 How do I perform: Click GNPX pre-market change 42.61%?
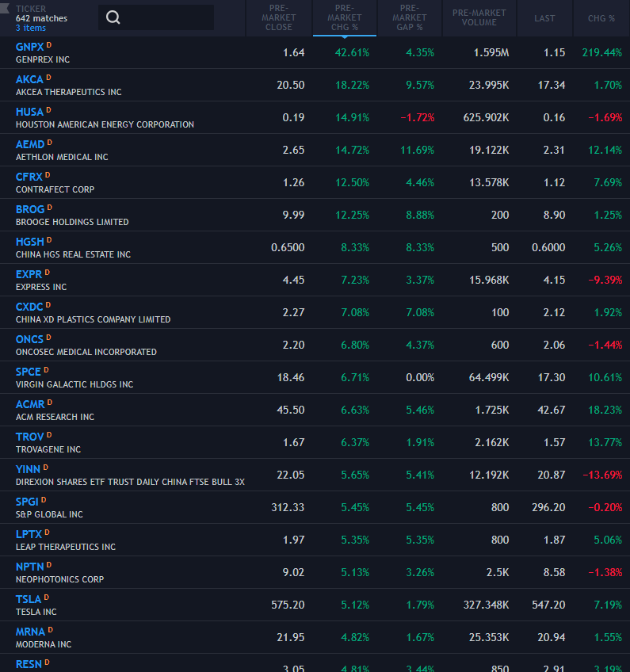tap(352, 53)
